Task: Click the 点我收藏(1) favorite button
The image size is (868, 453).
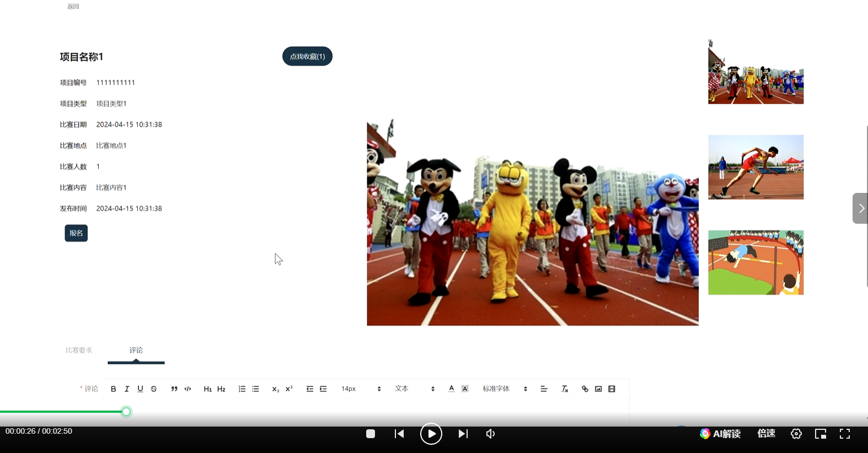Action: pos(307,56)
